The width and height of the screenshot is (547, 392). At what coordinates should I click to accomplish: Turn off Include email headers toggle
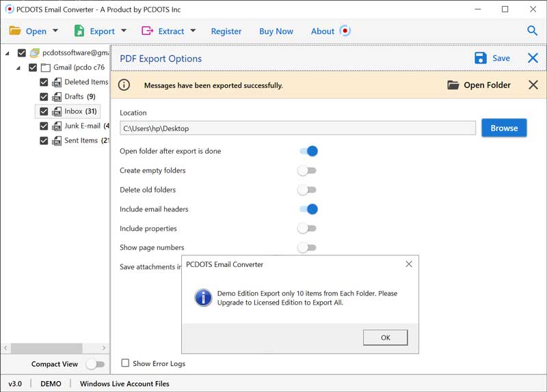[308, 209]
